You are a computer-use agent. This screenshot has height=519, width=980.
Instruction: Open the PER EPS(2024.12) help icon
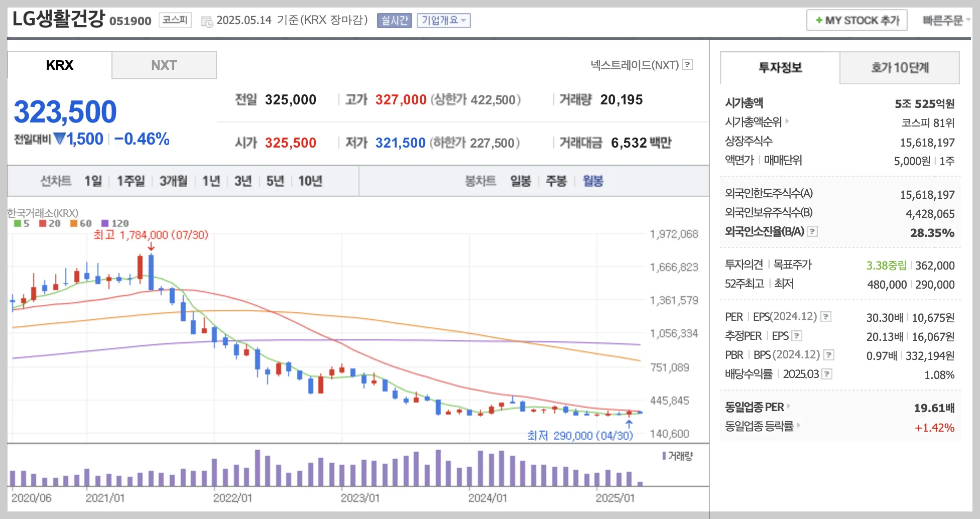(826, 317)
